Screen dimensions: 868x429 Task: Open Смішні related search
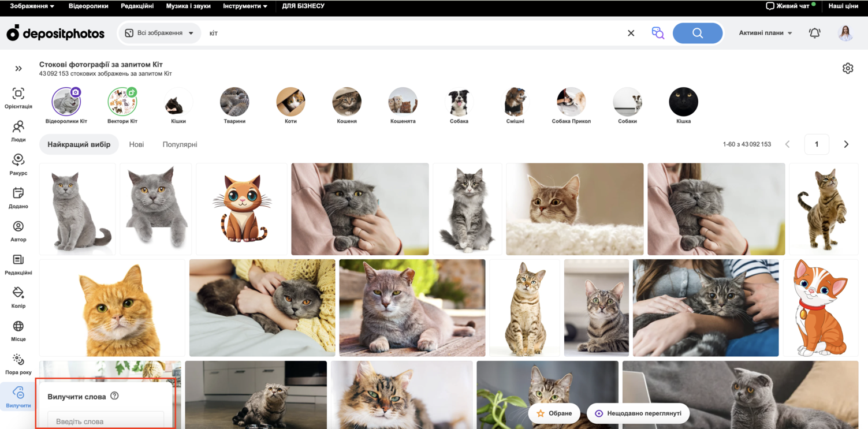[x=515, y=106]
